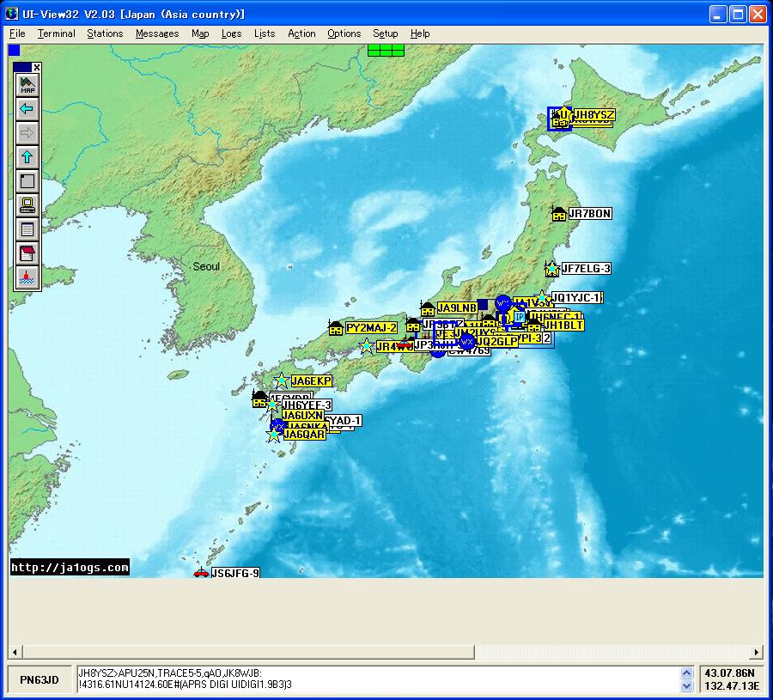This screenshot has width=773, height=700.
Task: Click the buoy on water toolbar icon
Action: click(x=27, y=277)
